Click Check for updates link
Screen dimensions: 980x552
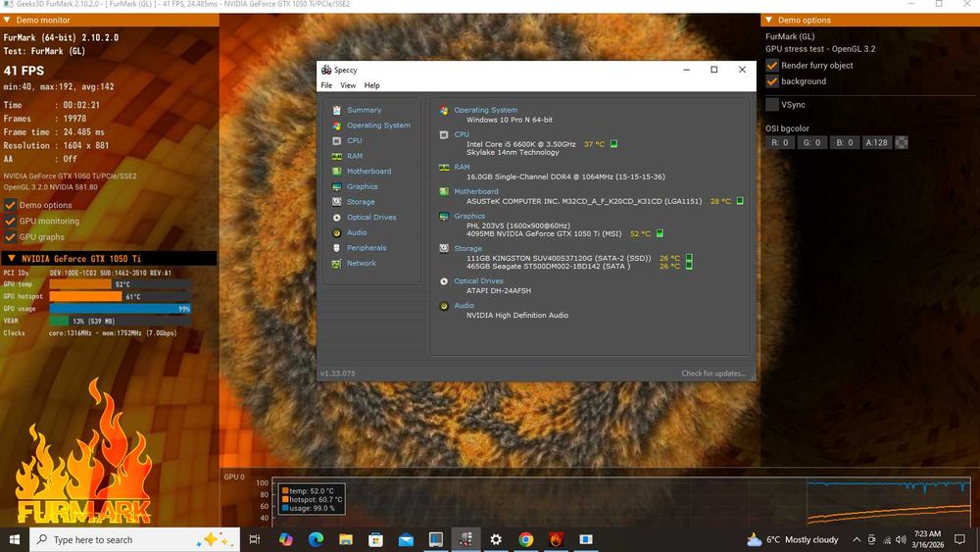pyautogui.click(x=713, y=374)
